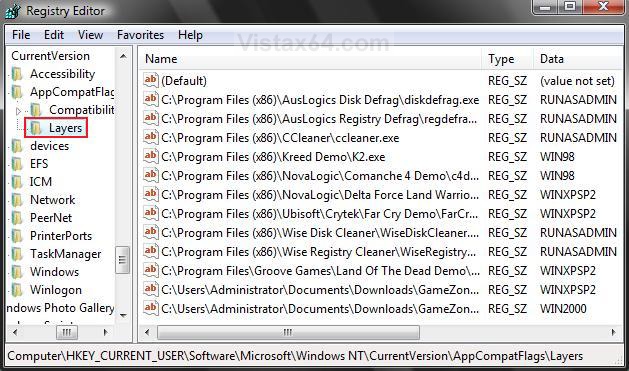
Task: Click tree pane scroll down arrow
Action: tap(123, 315)
